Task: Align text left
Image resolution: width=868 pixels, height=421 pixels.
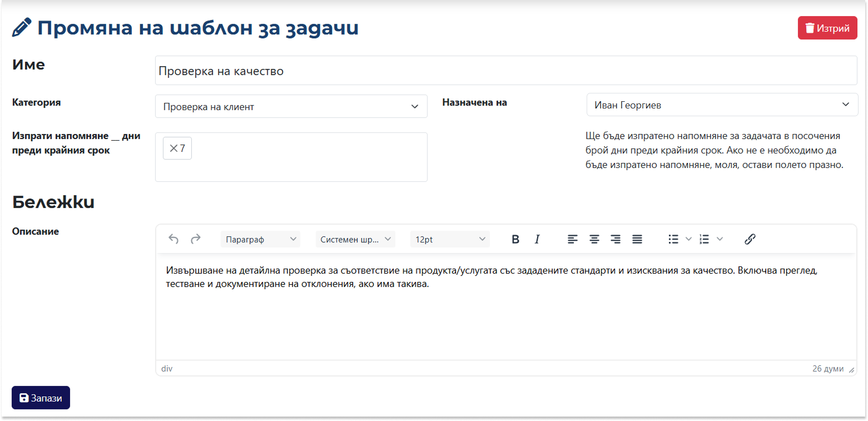Action: (x=573, y=239)
